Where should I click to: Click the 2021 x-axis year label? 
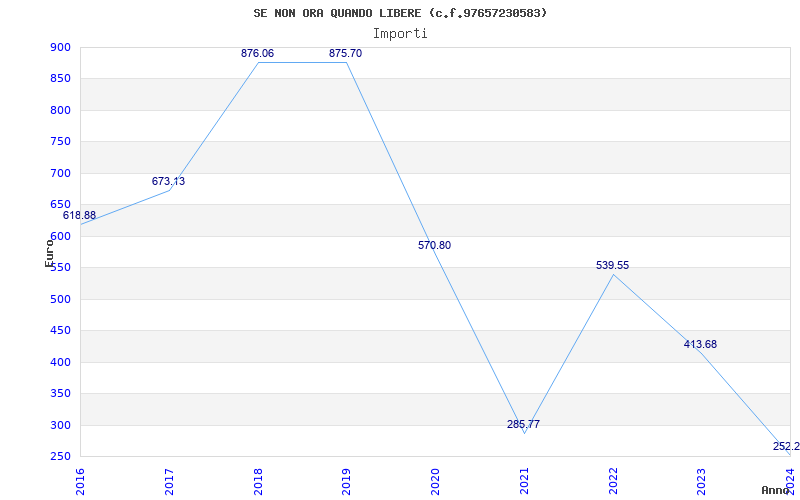524,482
